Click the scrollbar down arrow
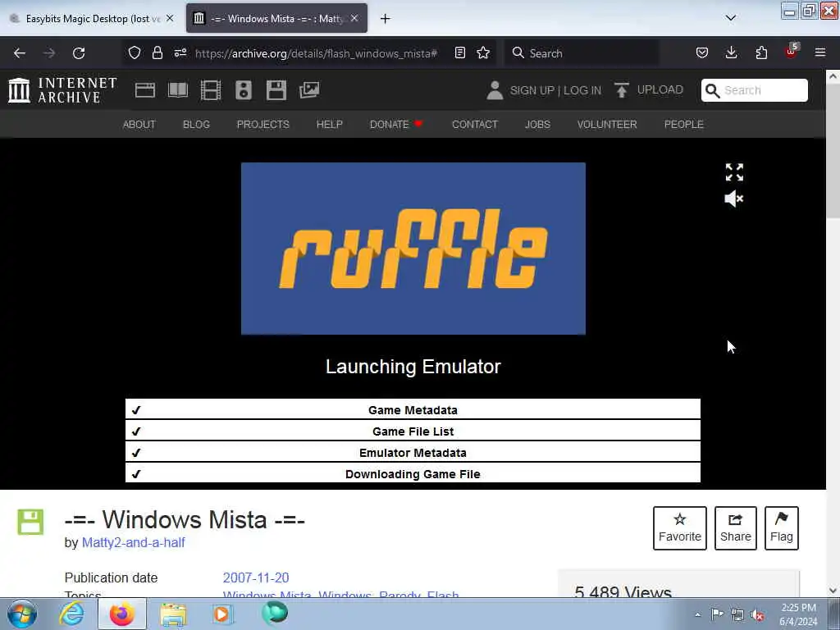Image resolution: width=840 pixels, height=630 pixels. tap(833, 591)
